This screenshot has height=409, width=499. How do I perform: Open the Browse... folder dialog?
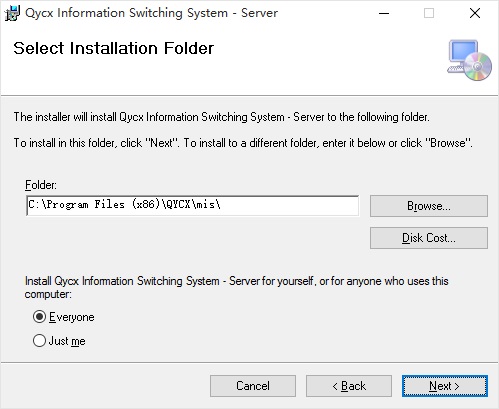(429, 206)
